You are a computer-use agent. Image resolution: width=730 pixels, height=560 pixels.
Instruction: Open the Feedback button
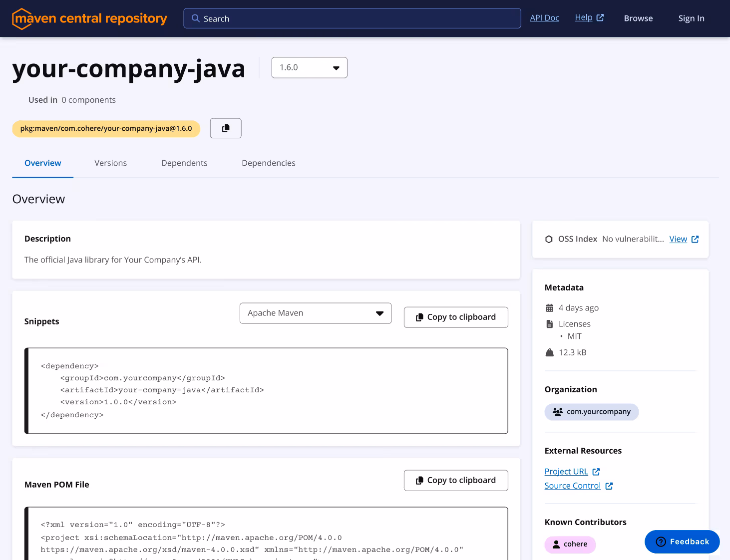[x=682, y=542]
